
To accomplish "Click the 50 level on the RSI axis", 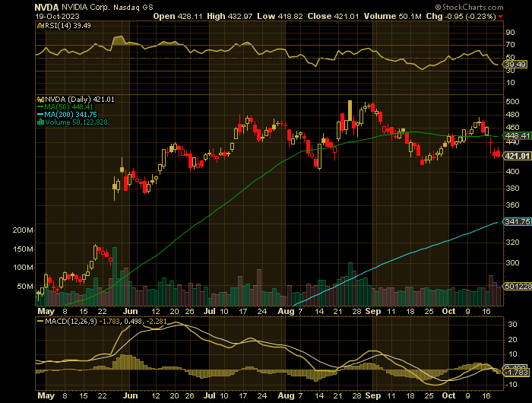I will click(x=510, y=57).
